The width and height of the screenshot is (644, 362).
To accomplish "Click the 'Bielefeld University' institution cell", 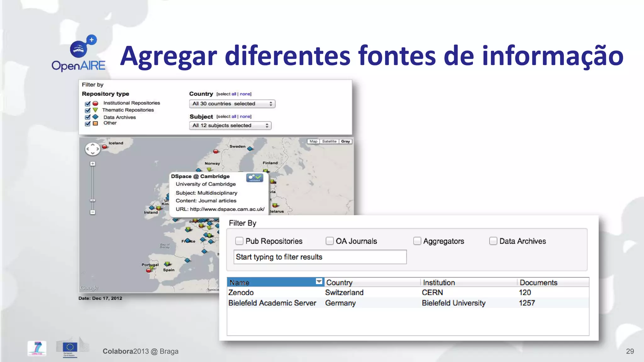I will (453, 303).
